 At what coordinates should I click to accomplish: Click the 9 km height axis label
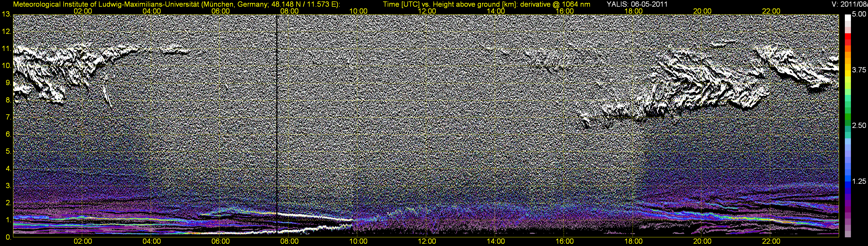point(9,83)
